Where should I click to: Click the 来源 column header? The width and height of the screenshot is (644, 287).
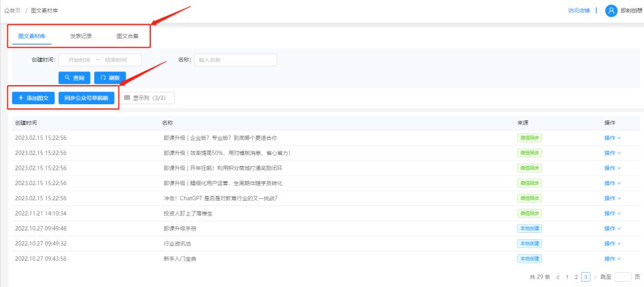(522, 123)
